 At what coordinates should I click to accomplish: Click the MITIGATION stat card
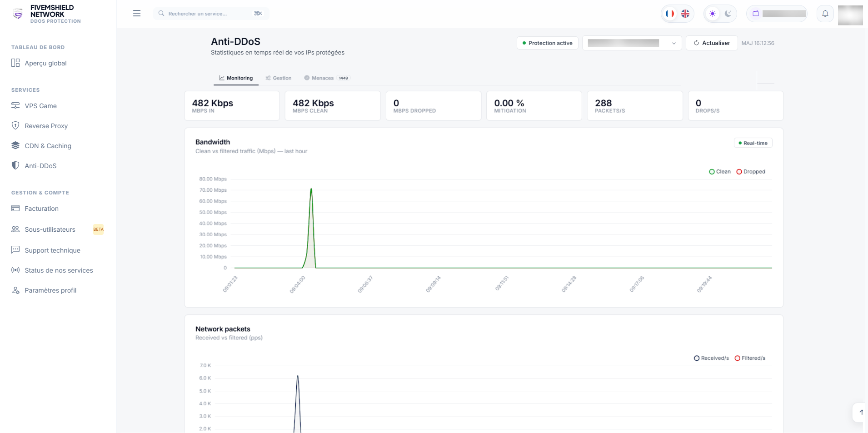pyautogui.click(x=534, y=106)
